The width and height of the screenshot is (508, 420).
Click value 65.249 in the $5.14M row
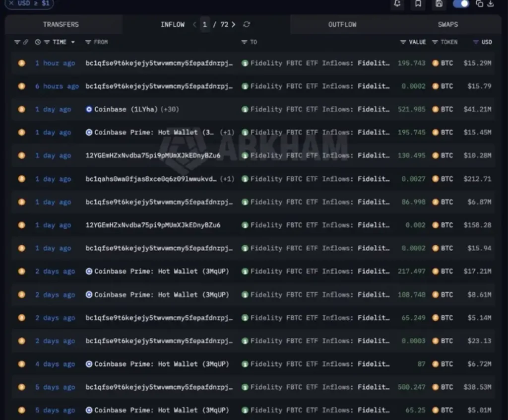click(413, 318)
